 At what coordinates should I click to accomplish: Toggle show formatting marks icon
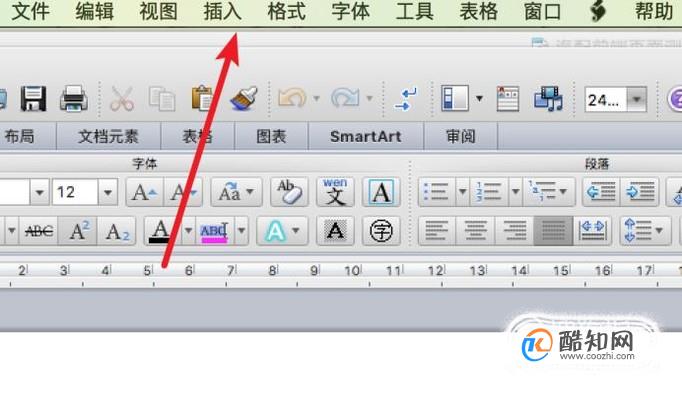406,99
